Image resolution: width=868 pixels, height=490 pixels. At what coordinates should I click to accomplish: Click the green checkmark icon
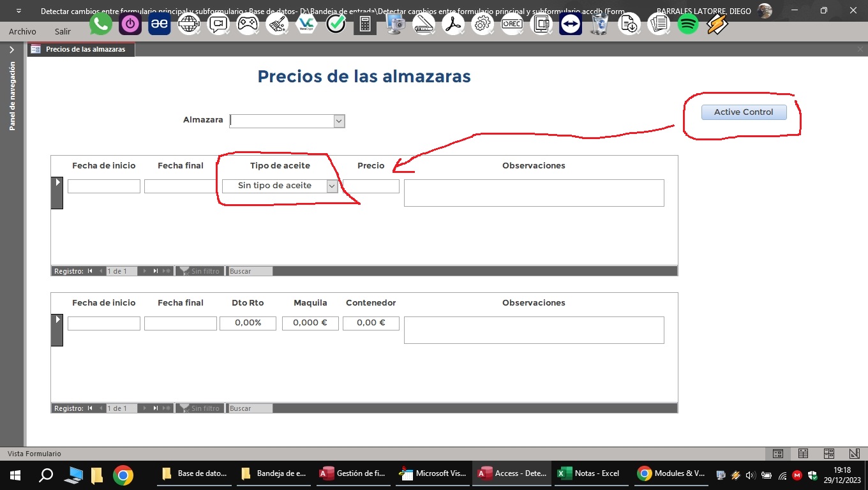(336, 24)
